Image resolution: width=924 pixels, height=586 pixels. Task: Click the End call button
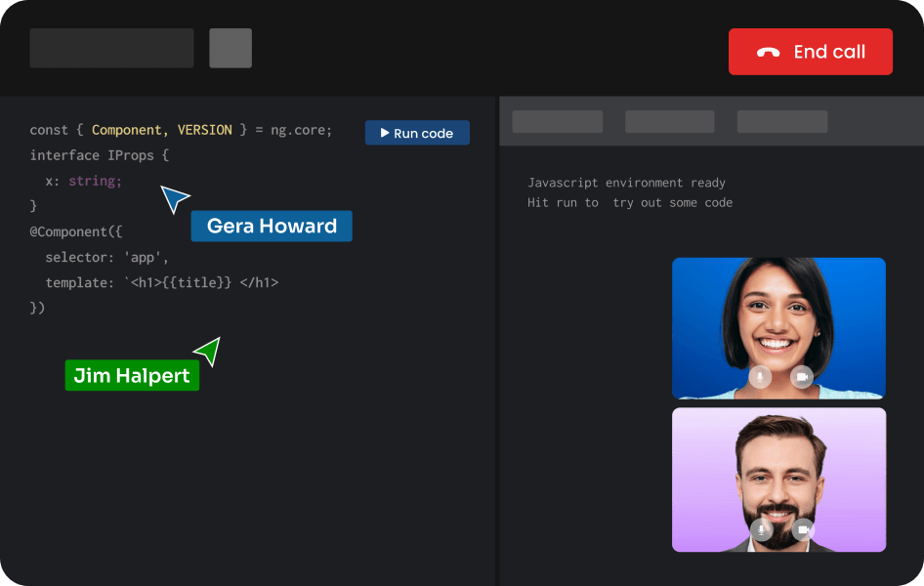(811, 52)
